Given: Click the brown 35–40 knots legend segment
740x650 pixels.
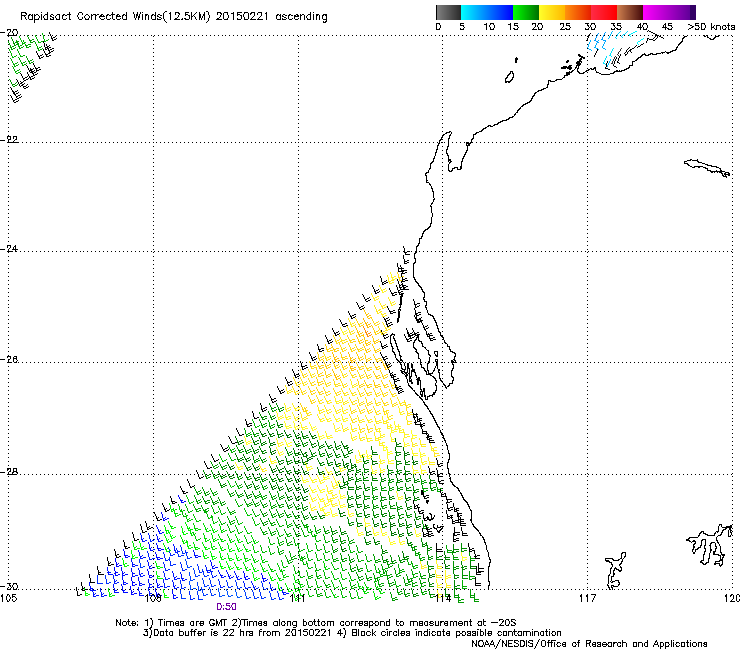Looking at the screenshot, I should pos(630,12).
